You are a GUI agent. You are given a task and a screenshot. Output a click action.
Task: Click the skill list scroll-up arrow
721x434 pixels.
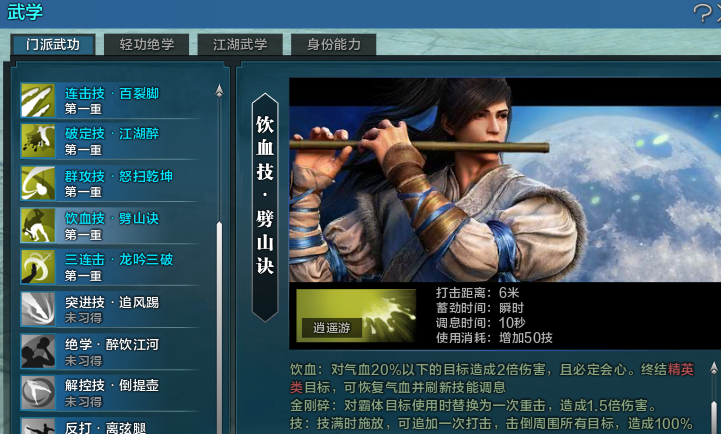click(219, 91)
